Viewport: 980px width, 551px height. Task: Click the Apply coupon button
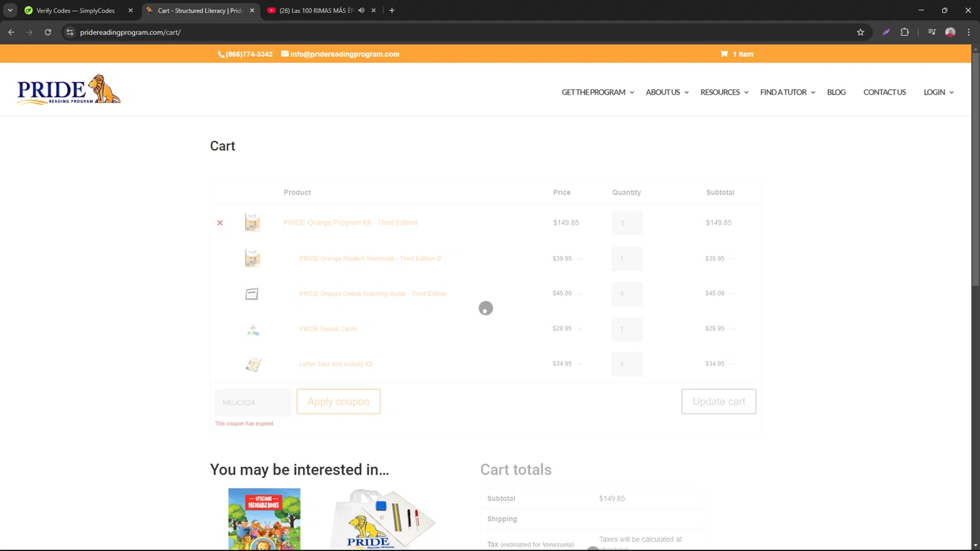coord(338,401)
